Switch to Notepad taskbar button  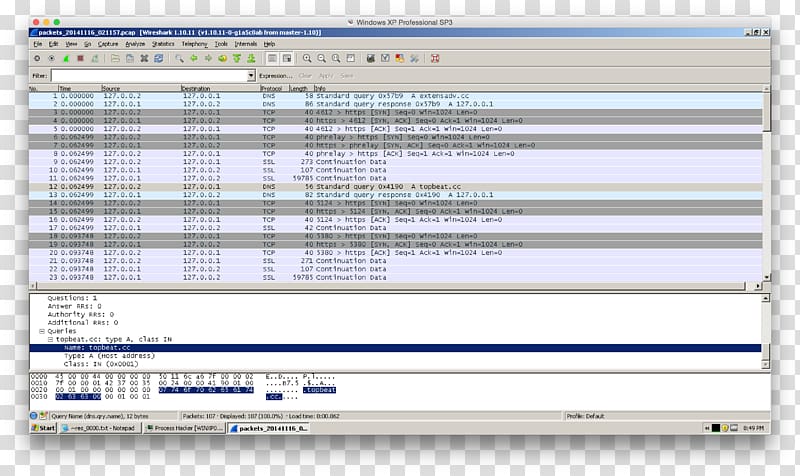point(99,428)
